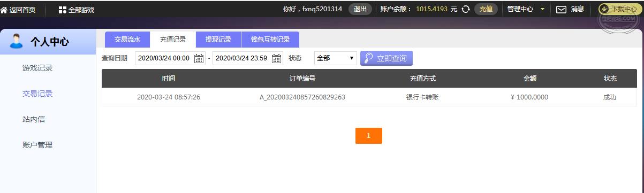This screenshot has height=193, width=644.
Task: Open 账户管理 in the sidebar
Action: (x=37, y=145)
